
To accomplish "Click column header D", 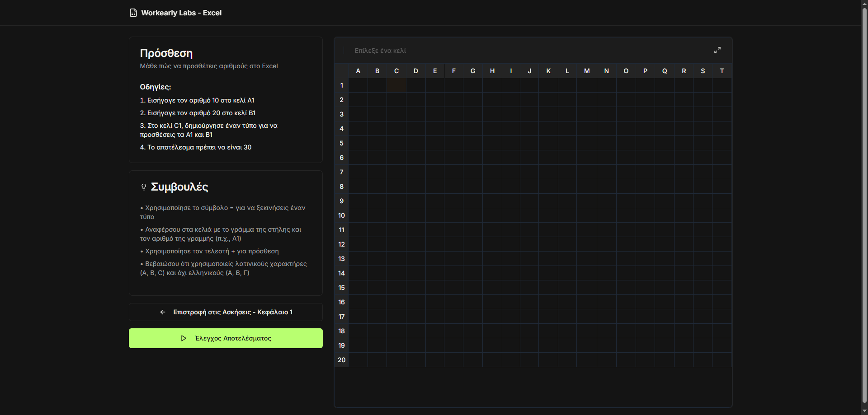I will pos(416,71).
